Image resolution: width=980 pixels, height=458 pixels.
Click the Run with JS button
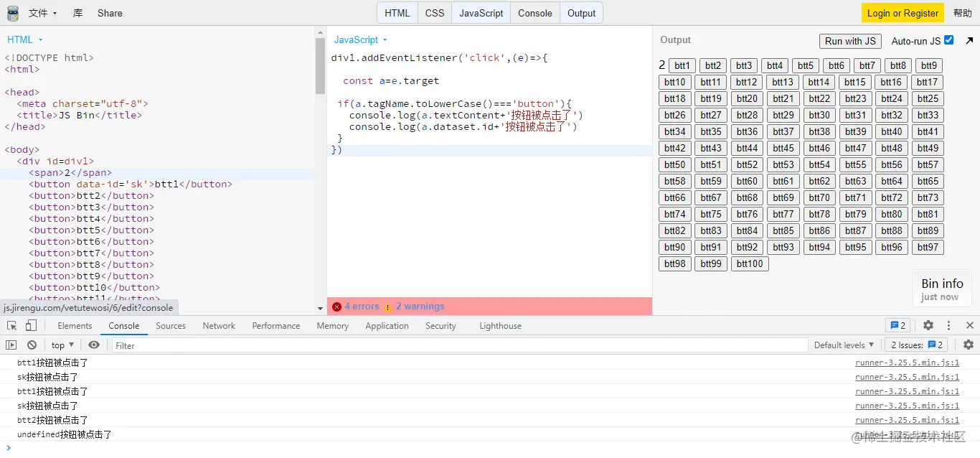tap(850, 41)
